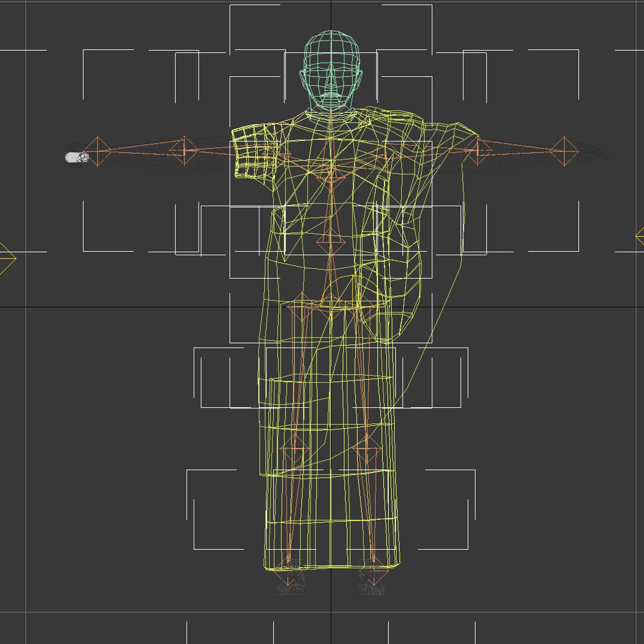The height and width of the screenshot is (644, 644).
Task: Select the dense yellow short-sleeve mesh on the arm
Action: pyautogui.click(x=255, y=152)
